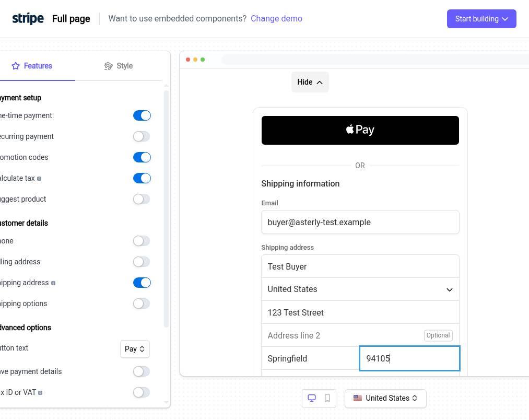The height and width of the screenshot is (420, 529).
Task: Open shipping country United States dropdown
Action: coord(360,289)
